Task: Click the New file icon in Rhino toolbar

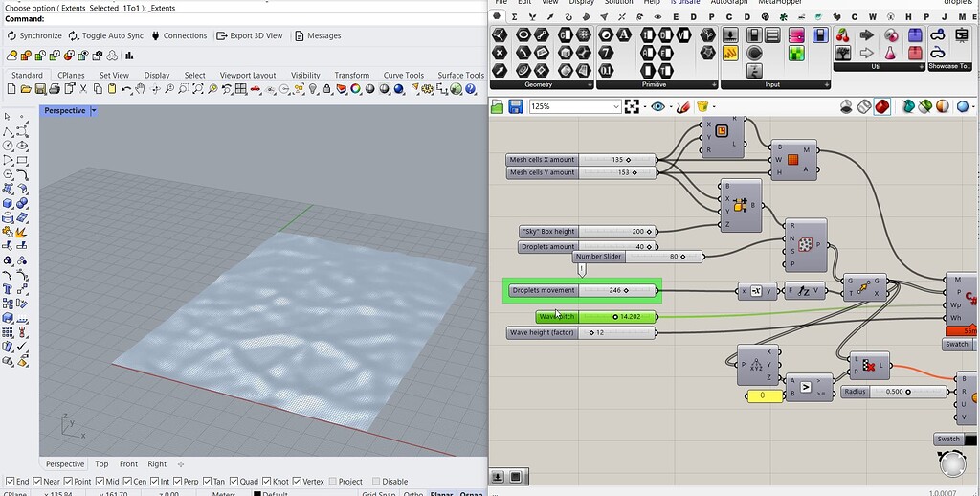Action: pos(11,89)
